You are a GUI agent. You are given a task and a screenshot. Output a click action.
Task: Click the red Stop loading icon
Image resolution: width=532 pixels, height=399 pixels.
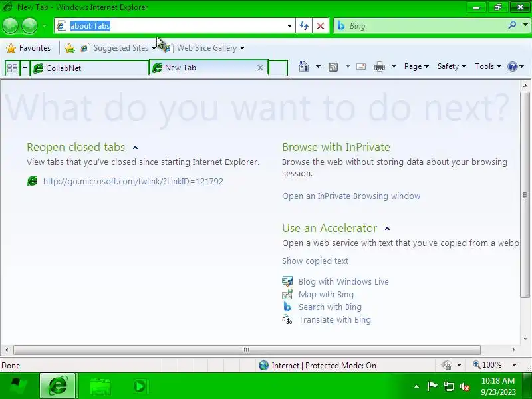321,26
